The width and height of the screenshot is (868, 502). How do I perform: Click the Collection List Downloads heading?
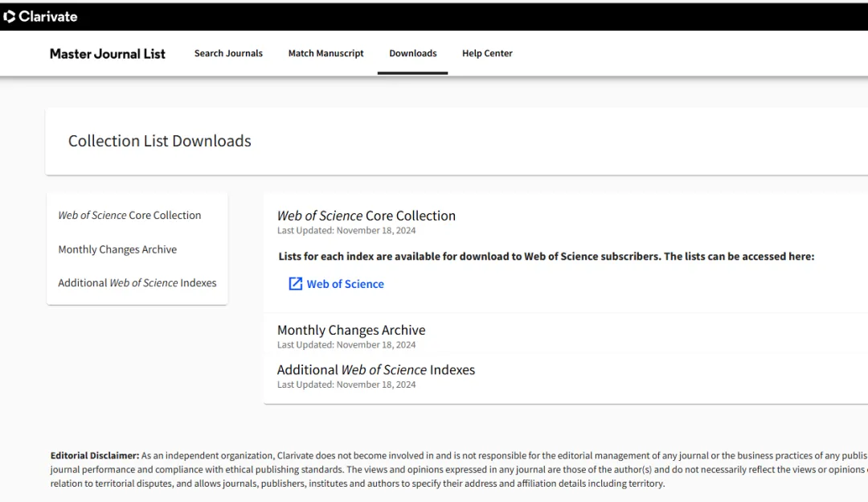tap(159, 141)
